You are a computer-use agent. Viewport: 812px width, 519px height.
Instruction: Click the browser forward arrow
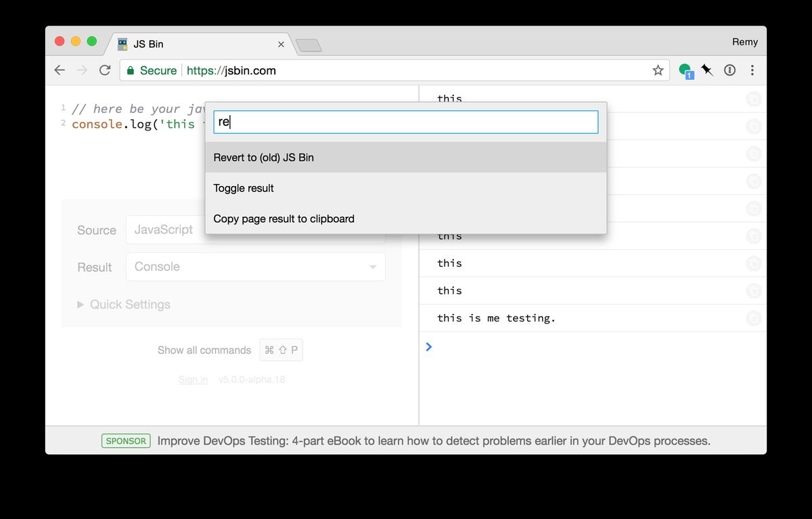[82, 70]
